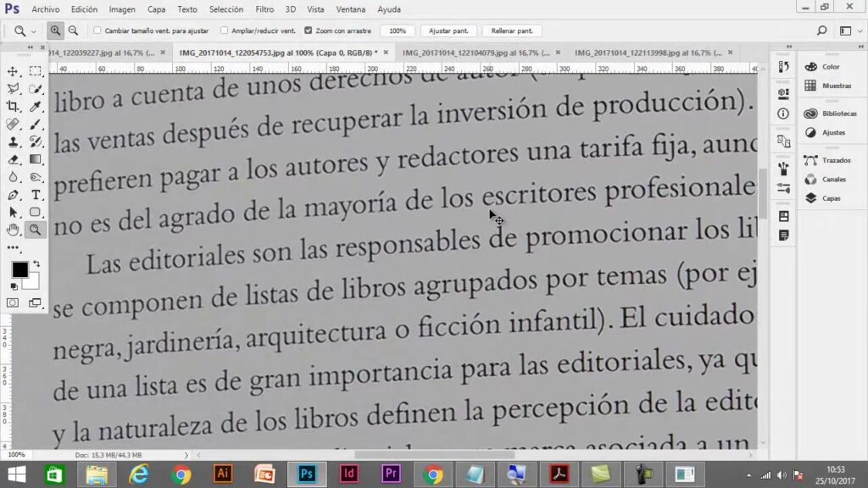Select the Eyedropper tool
868x488 pixels.
point(36,106)
